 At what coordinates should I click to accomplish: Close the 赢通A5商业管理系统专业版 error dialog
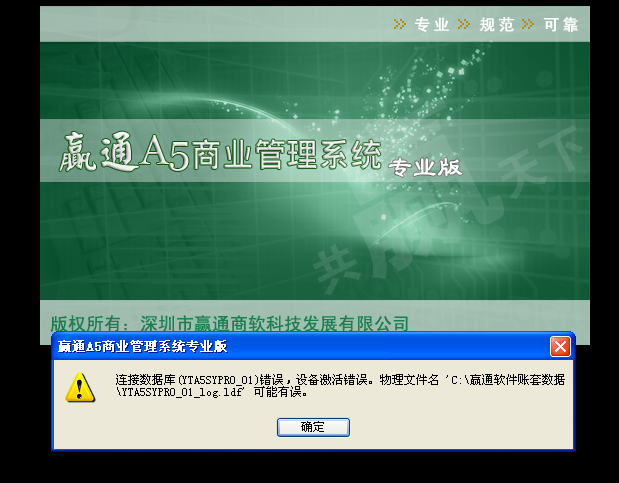(x=560, y=346)
